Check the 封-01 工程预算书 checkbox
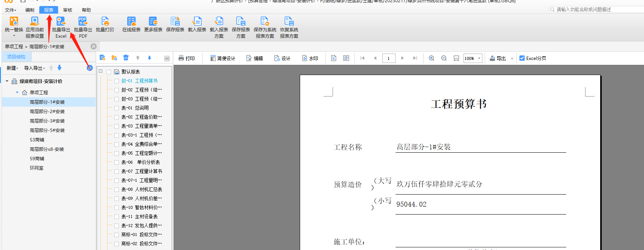The image size is (644, 250). pos(117,81)
